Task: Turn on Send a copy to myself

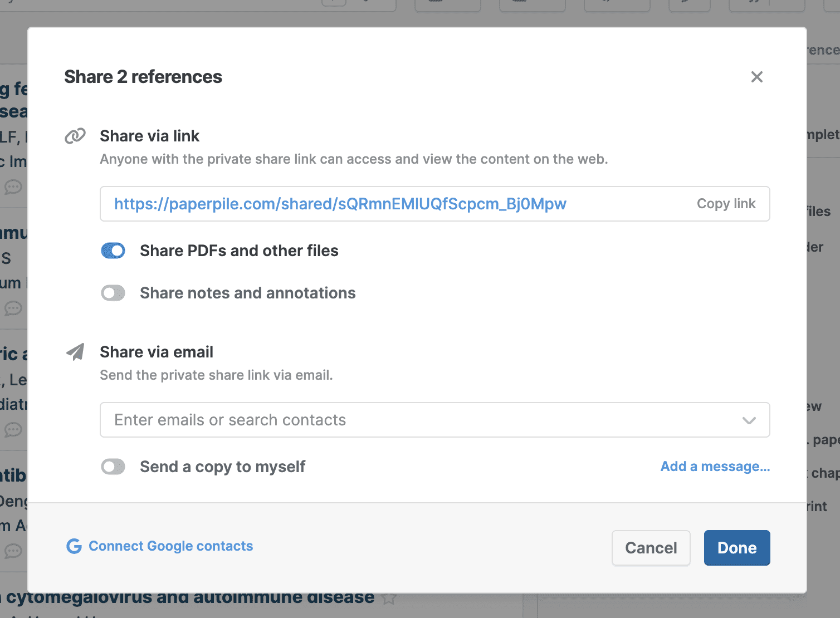Action: pos(113,467)
